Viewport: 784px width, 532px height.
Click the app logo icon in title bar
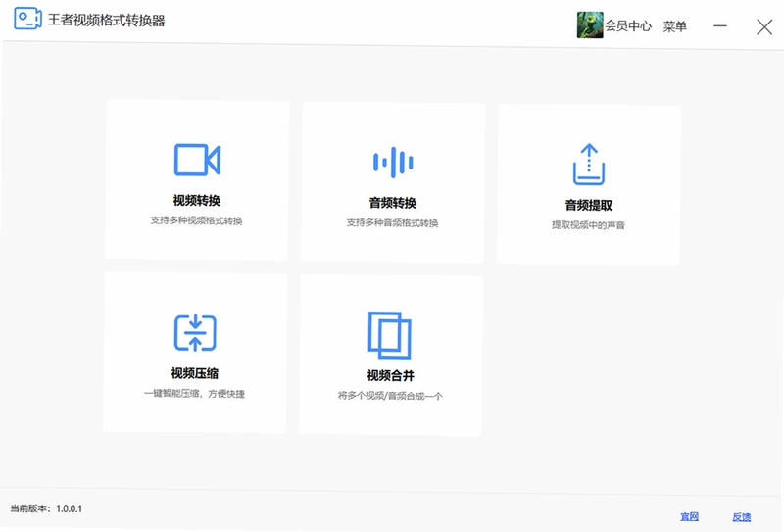click(x=27, y=19)
